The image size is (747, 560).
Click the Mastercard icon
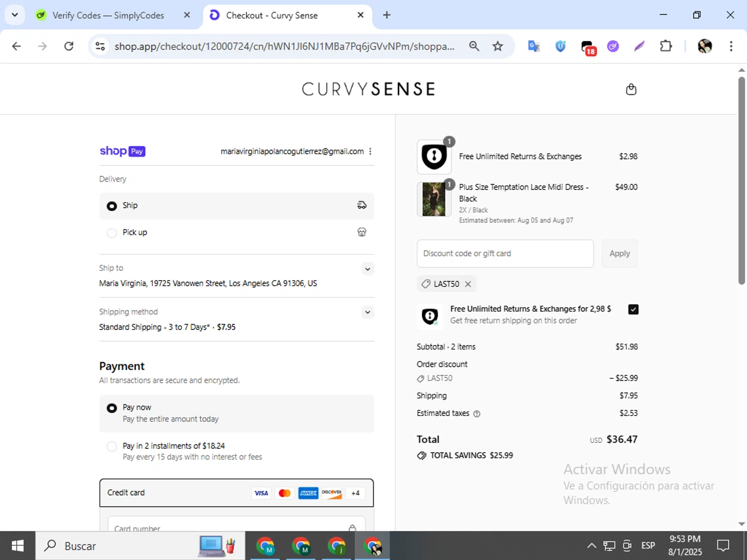pyautogui.click(x=284, y=493)
